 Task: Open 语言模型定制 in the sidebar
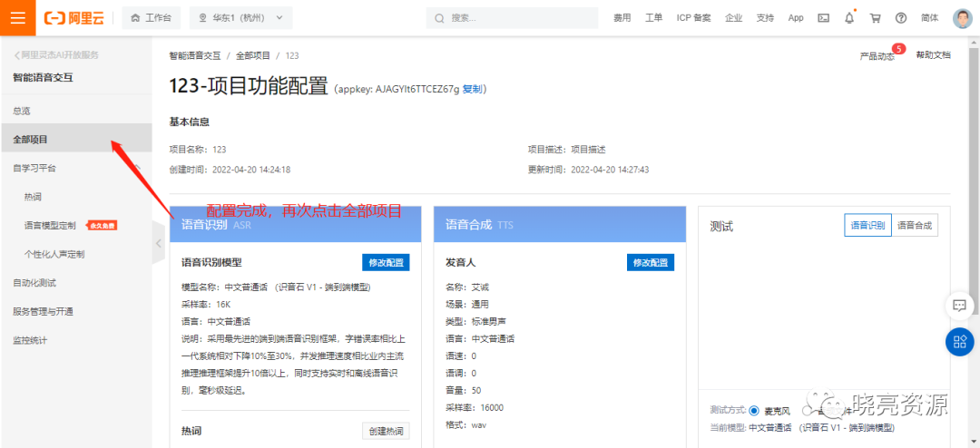[51, 226]
